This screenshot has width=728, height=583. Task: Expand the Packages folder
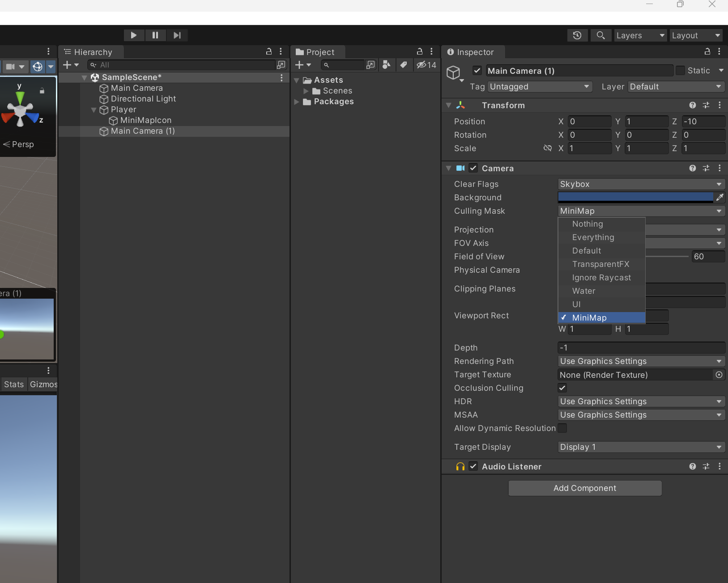[297, 101]
